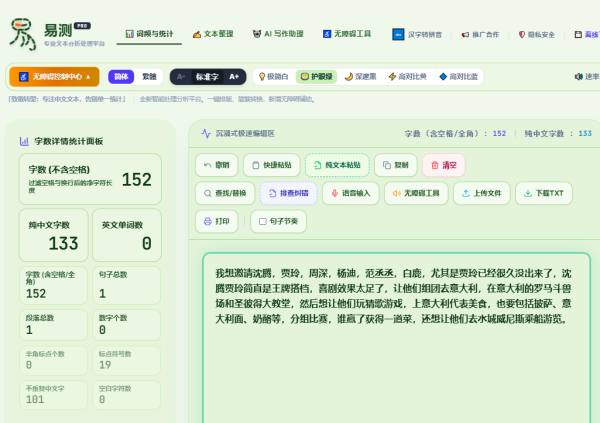600x423 pixels.
Task: Open the 词频与统计 tab
Action: pyautogui.click(x=149, y=34)
